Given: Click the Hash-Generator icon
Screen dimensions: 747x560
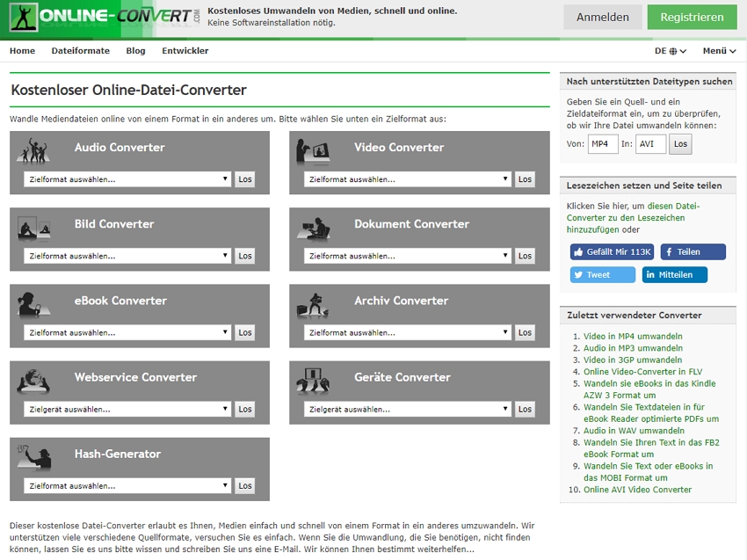Looking at the screenshot, I should [34, 457].
